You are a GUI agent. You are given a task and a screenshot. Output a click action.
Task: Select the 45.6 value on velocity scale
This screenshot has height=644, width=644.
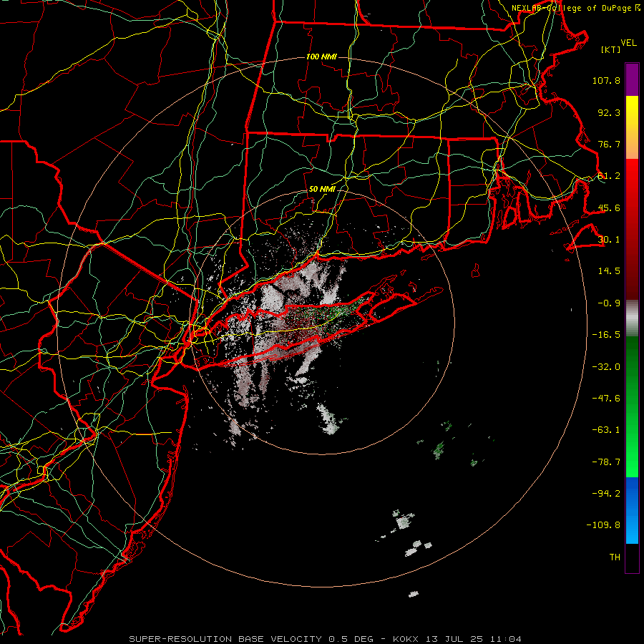[609, 208]
